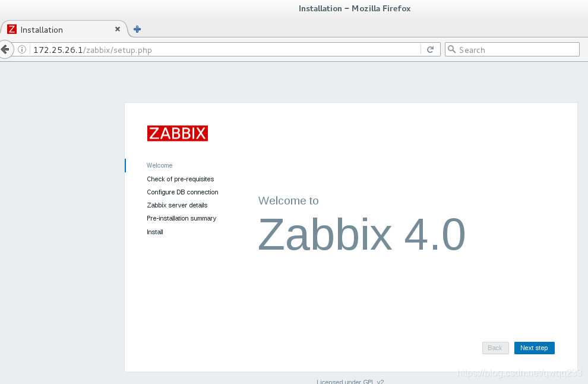Select Configure DB connection step
Viewport: 588px width, 384px height.
182,192
